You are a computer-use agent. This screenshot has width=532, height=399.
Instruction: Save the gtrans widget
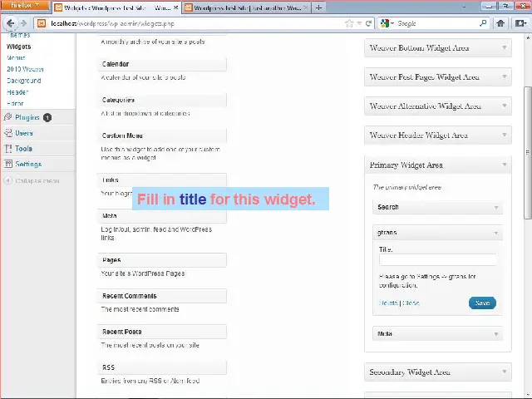tap(482, 303)
